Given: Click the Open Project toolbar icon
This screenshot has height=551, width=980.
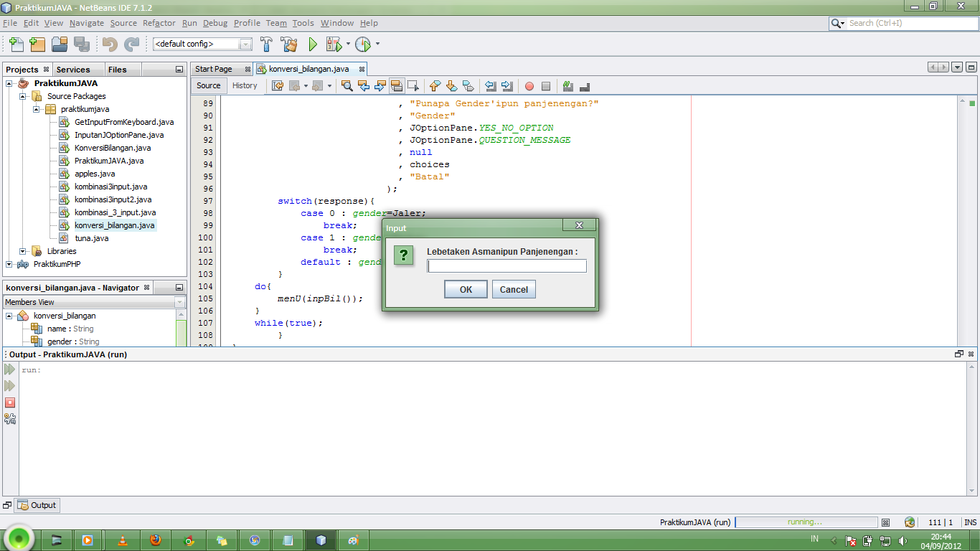Looking at the screenshot, I should [60, 44].
